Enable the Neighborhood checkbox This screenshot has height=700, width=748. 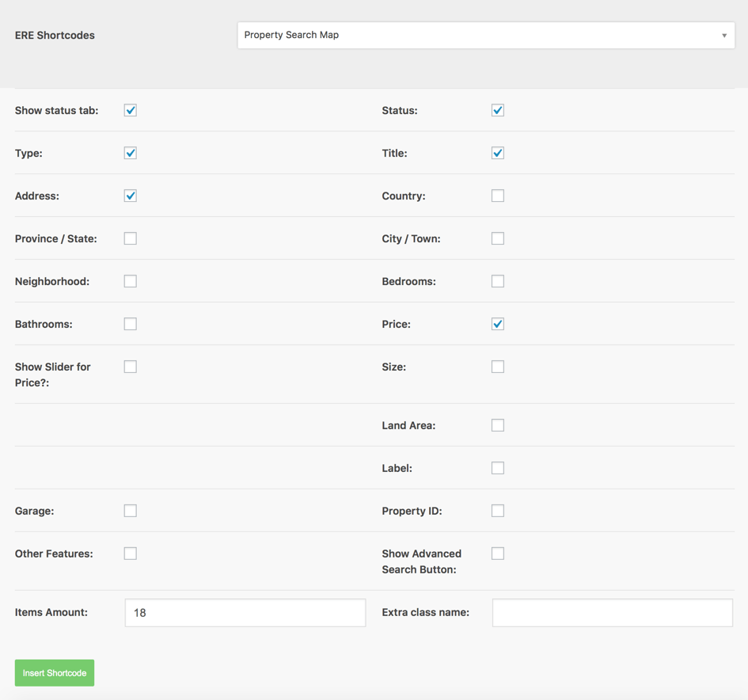point(131,281)
